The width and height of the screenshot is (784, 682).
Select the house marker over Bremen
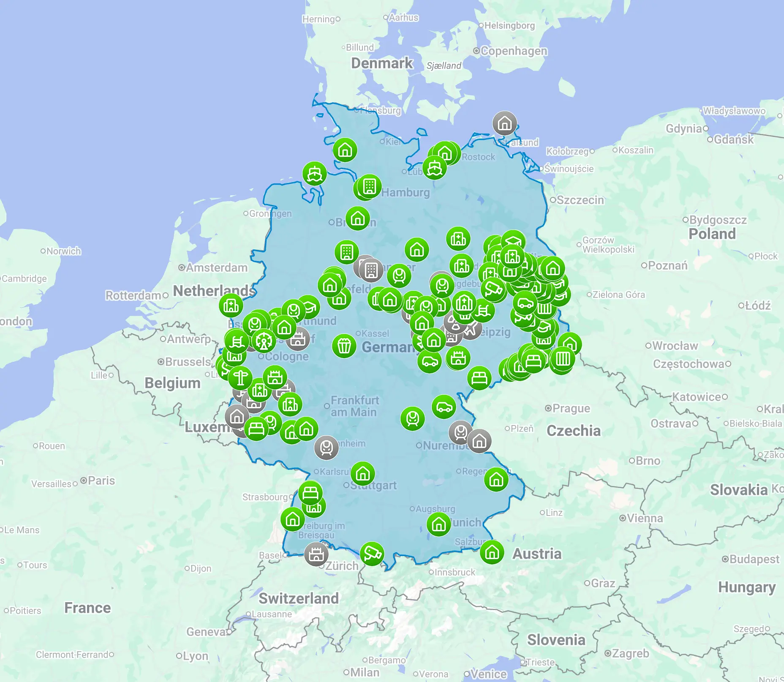click(358, 218)
